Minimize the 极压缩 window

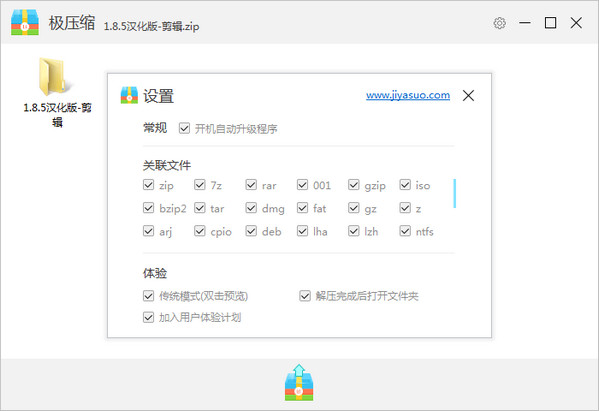(525, 23)
